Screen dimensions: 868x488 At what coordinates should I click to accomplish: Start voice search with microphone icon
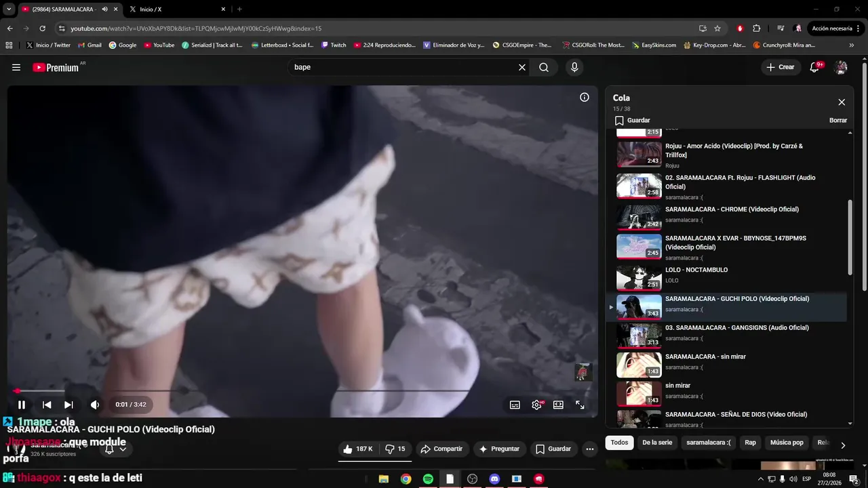click(574, 67)
